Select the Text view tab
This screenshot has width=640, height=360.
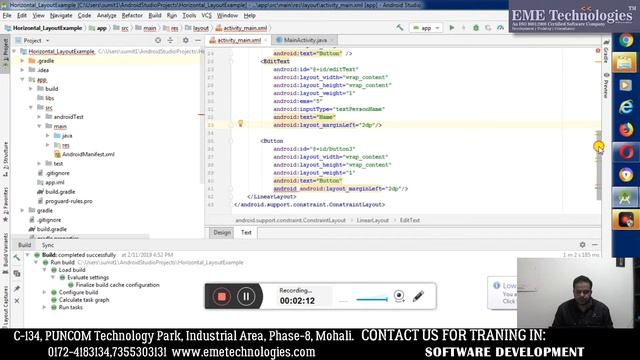(x=246, y=233)
